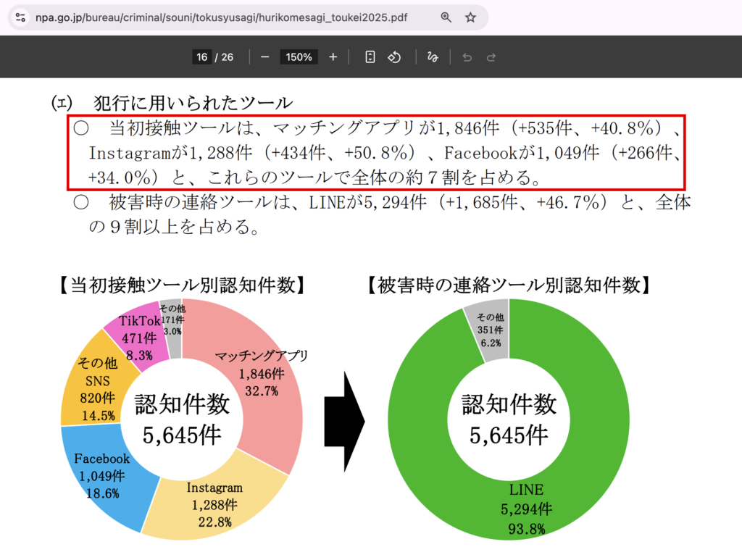Click the green LINE 93.8% segment
The image size is (742, 560).
coord(526,509)
